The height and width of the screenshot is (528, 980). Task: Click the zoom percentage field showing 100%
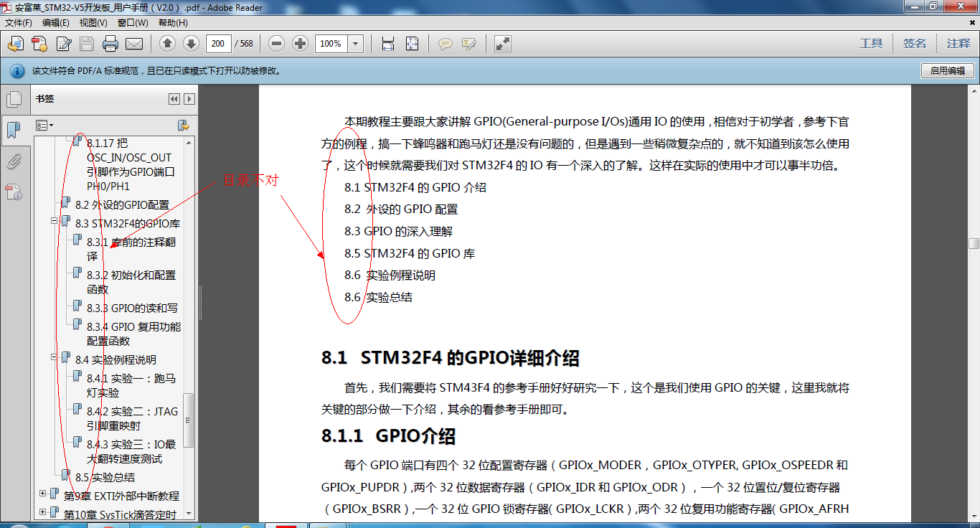tap(331, 44)
